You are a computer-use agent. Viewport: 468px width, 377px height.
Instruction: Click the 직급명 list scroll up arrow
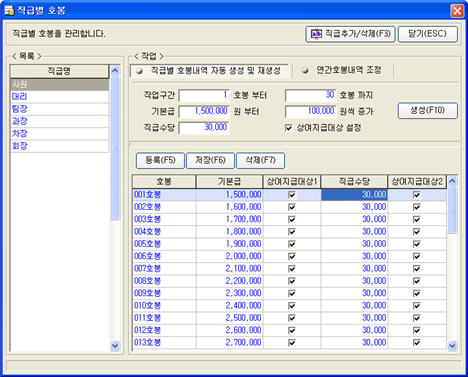[115, 70]
